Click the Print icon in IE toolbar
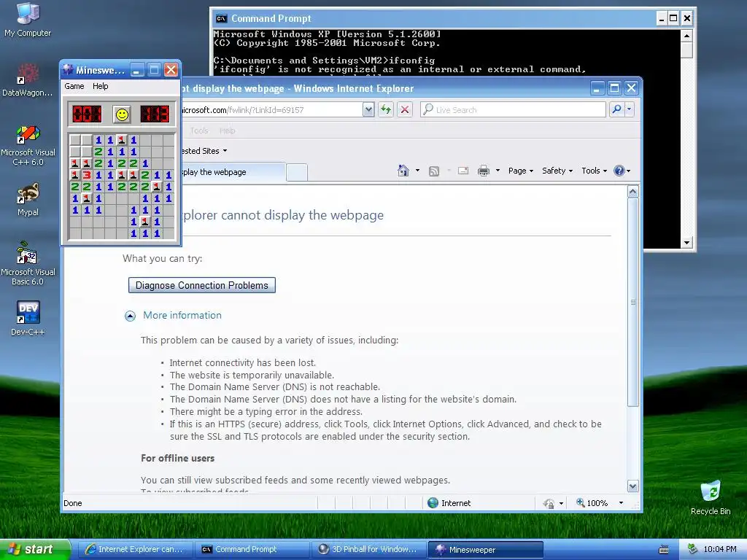Viewport: 747px width, 560px height. [x=484, y=171]
